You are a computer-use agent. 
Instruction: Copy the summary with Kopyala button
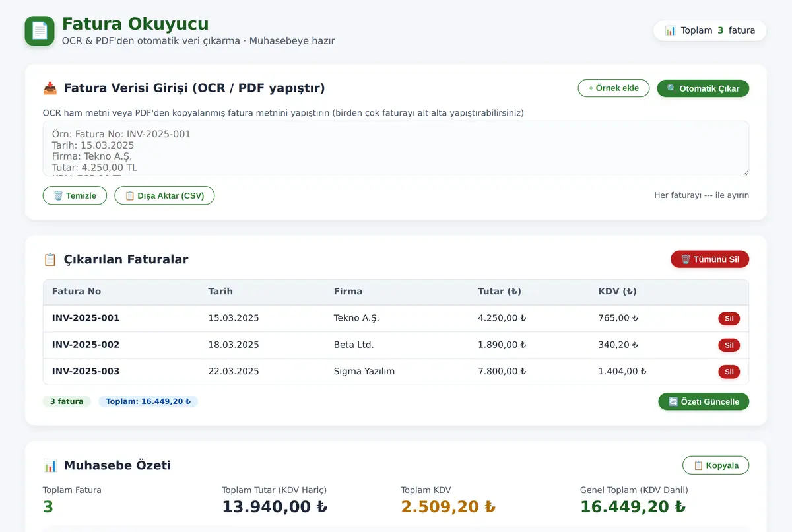coord(715,465)
